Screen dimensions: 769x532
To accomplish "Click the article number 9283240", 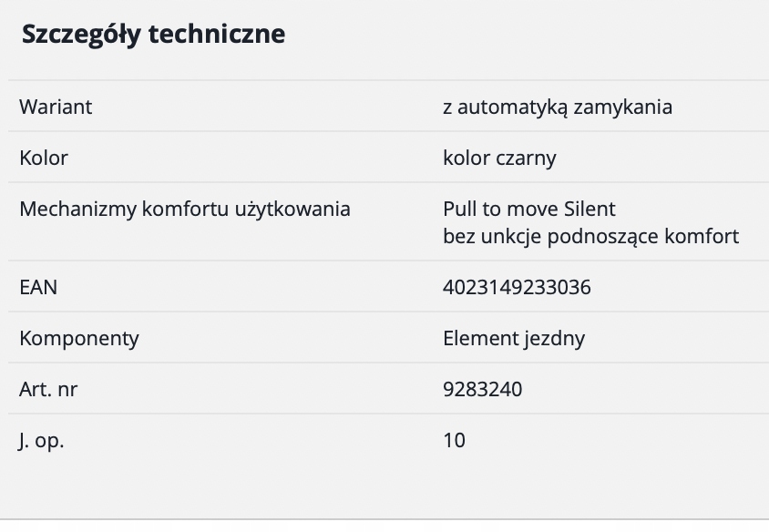I will click(483, 389).
